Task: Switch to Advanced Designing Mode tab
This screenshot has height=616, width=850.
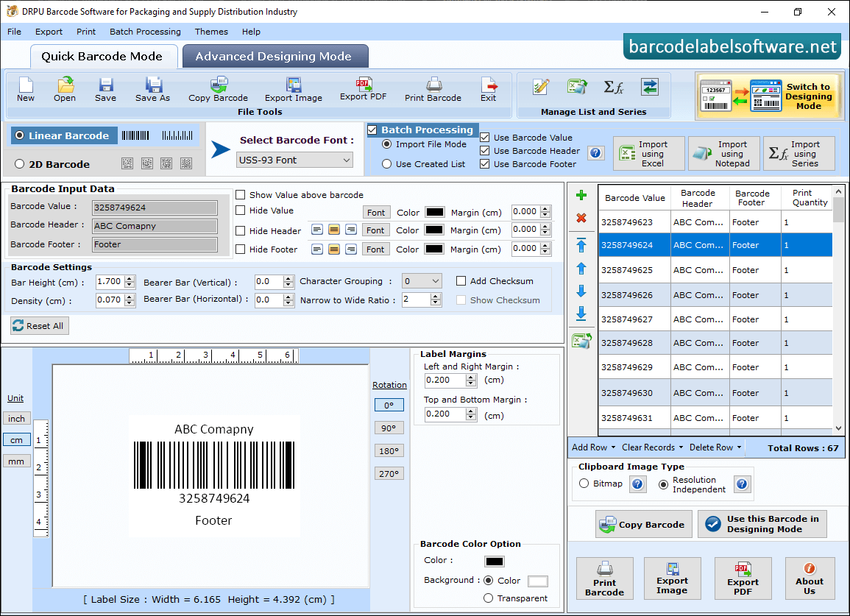Action: point(275,57)
